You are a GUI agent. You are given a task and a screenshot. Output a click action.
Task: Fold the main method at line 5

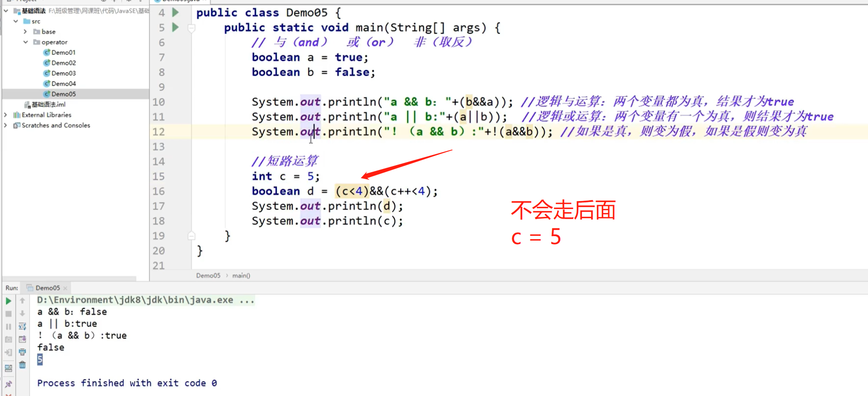[x=191, y=29]
